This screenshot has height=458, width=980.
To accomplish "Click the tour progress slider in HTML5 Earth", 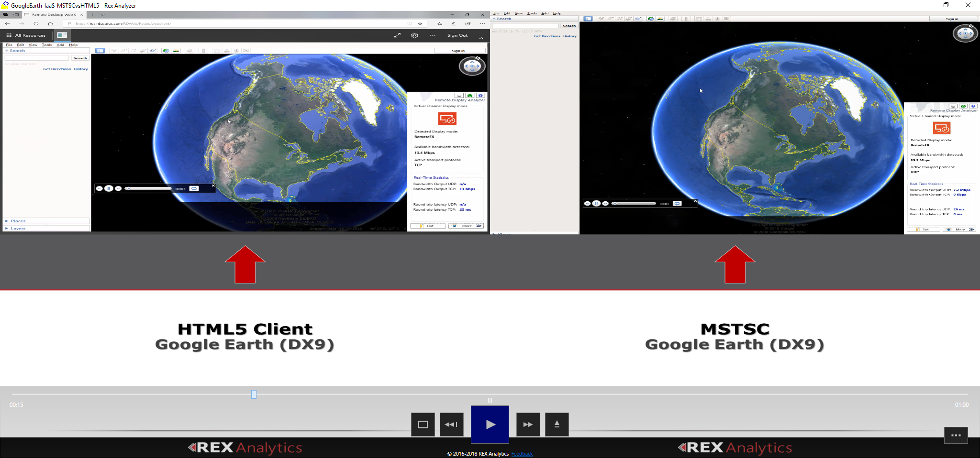I will click(x=148, y=188).
